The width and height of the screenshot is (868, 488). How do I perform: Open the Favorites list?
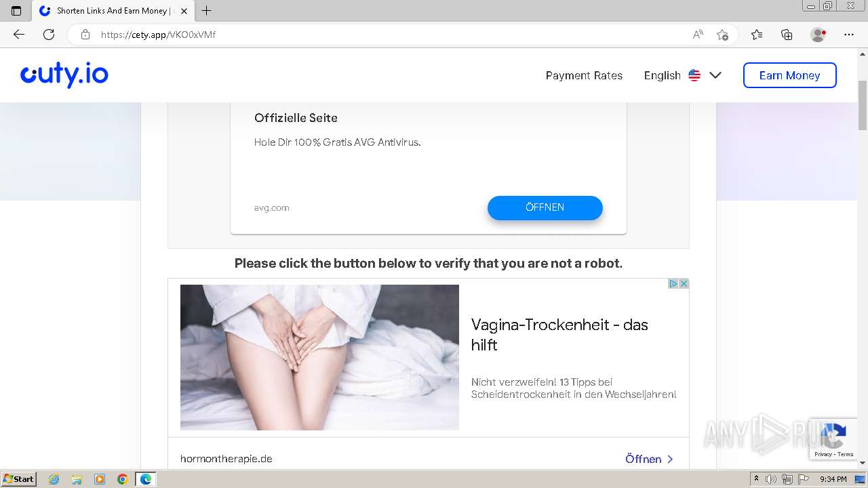pyautogui.click(x=757, y=35)
